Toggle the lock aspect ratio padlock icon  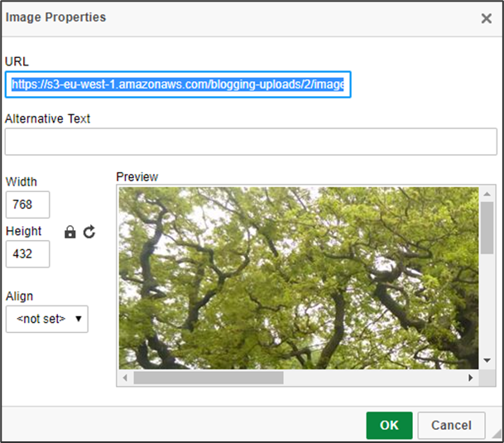(x=70, y=233)
